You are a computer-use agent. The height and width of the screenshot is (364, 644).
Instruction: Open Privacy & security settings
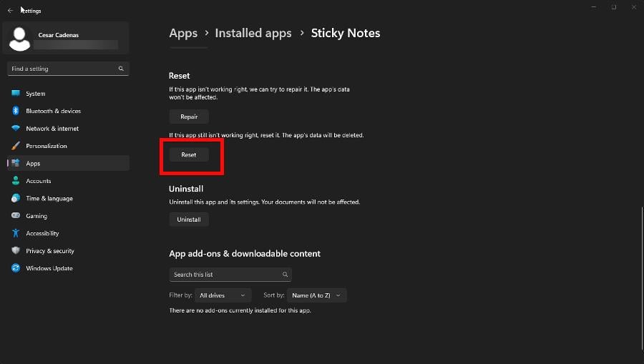tap(68, 251)
